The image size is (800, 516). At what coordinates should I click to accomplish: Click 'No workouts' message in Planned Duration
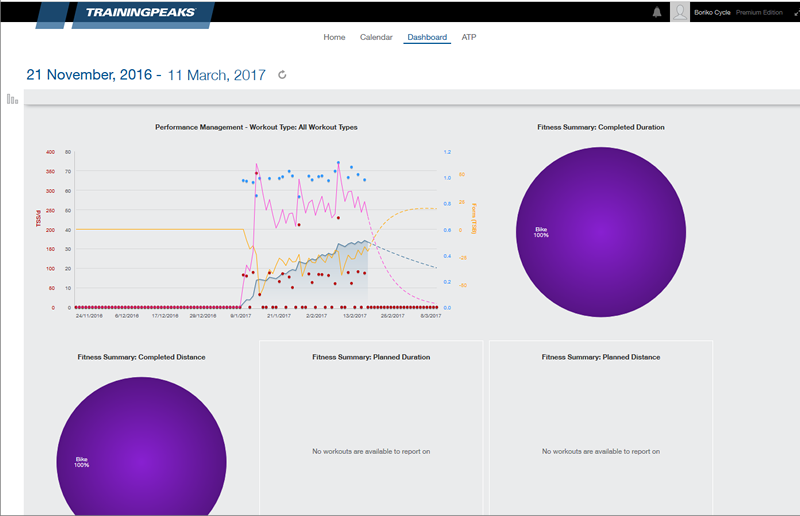tap(371, 452)
